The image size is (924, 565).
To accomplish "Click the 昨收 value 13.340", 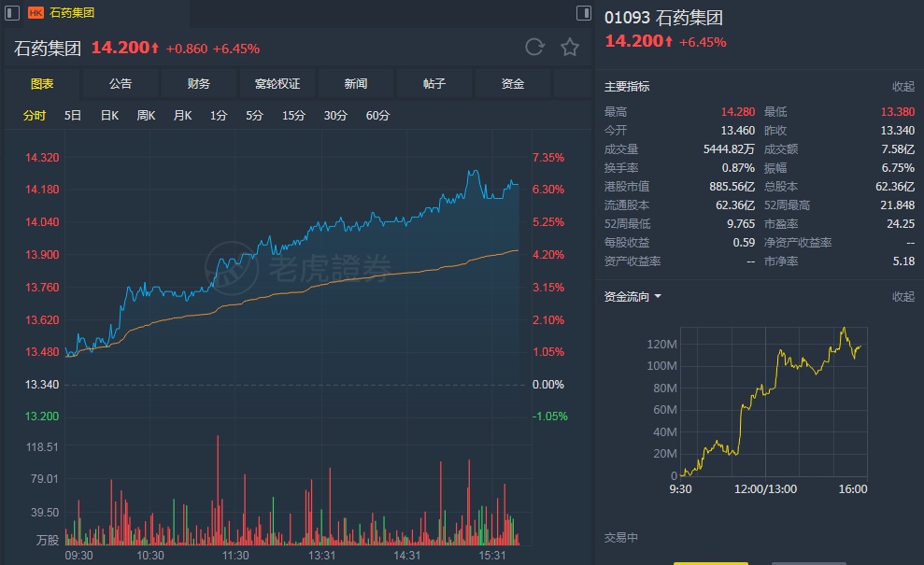I will (x=898, y=130).
